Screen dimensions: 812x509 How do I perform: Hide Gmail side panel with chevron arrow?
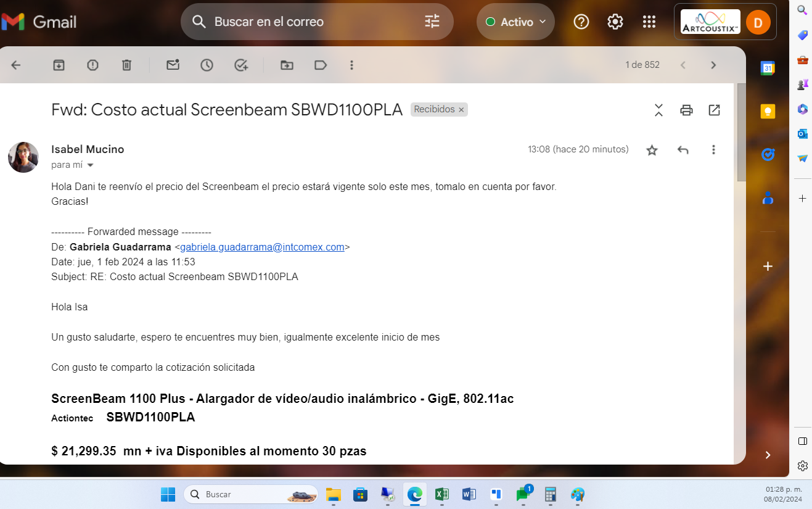[768, 455]
